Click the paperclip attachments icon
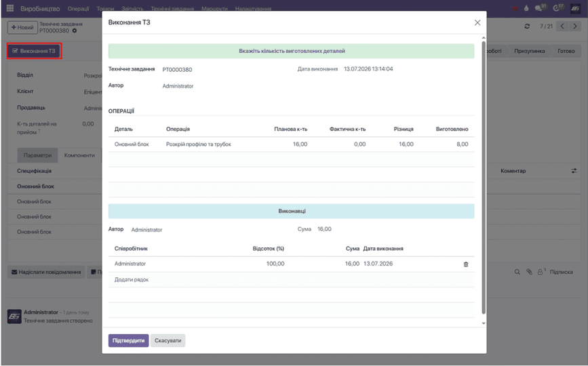Screen dimensions: 588x366 coord(529,272)
